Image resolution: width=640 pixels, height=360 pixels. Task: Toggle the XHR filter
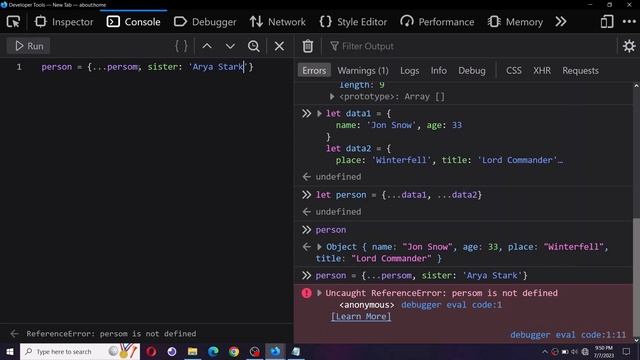point(542,70)
